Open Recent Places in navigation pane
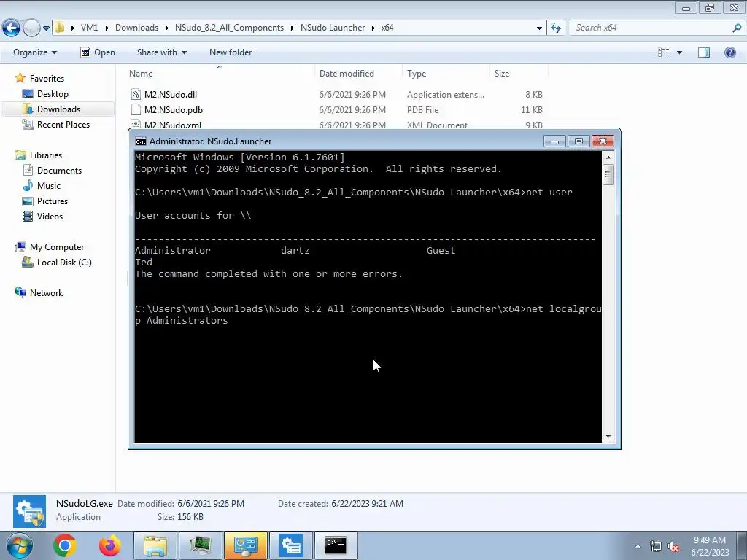 coord(63,124)
